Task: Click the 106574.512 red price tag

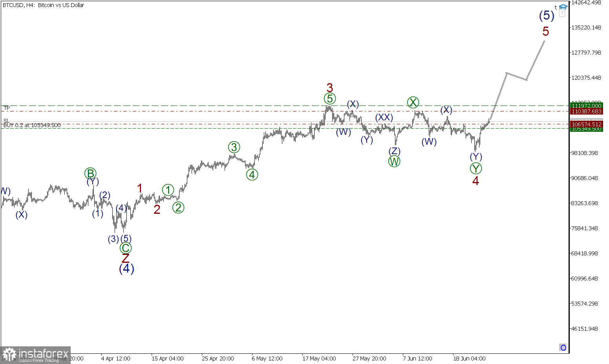Action: pyautogui.click(x=587, y=124)
